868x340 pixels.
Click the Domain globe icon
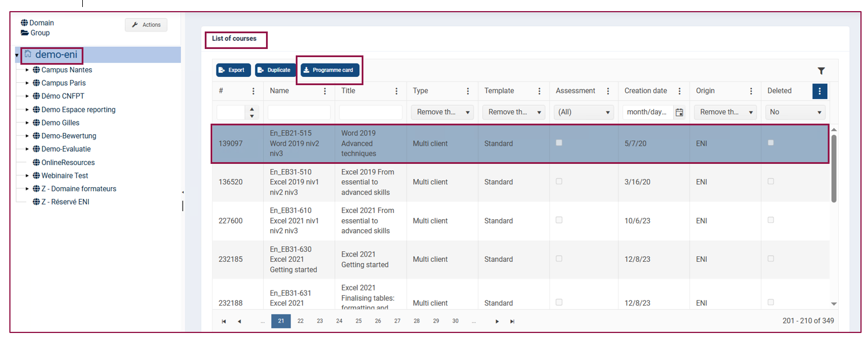point(24,23)
